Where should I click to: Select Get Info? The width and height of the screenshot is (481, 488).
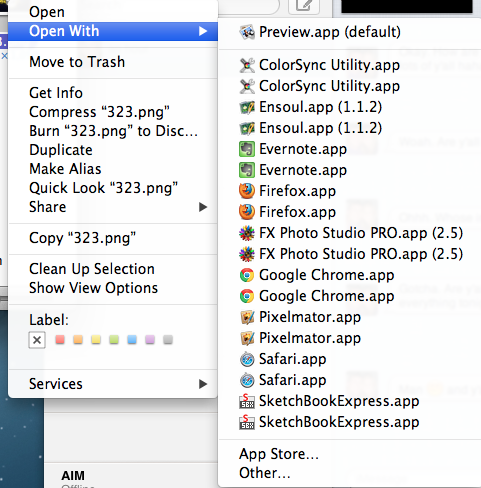pyautogui.click(x=113, y=93)
